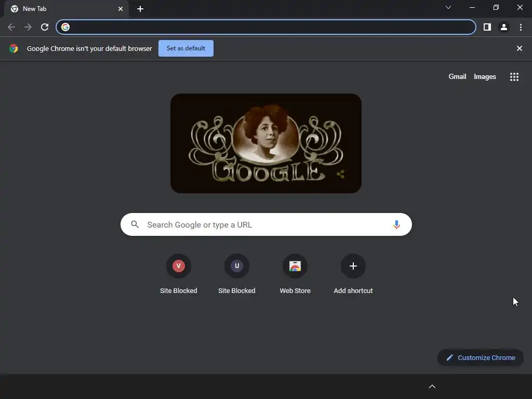The image size is (532, 399).
Task: Open the side panel icon
Action: 487,27
